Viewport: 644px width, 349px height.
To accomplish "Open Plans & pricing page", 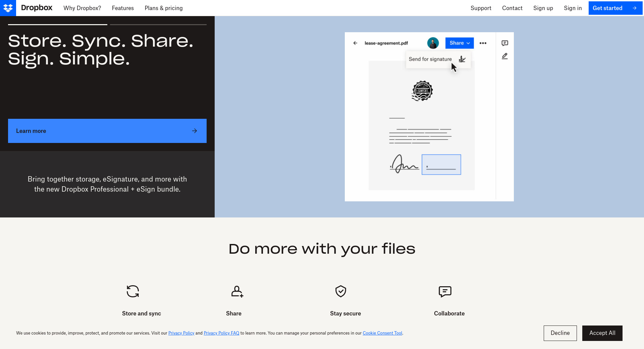I will pos(164,8).
